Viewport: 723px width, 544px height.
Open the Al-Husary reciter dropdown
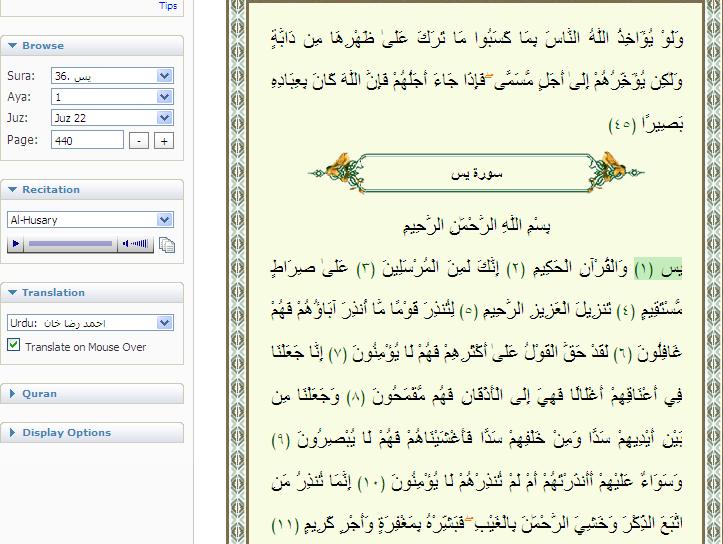165,220
